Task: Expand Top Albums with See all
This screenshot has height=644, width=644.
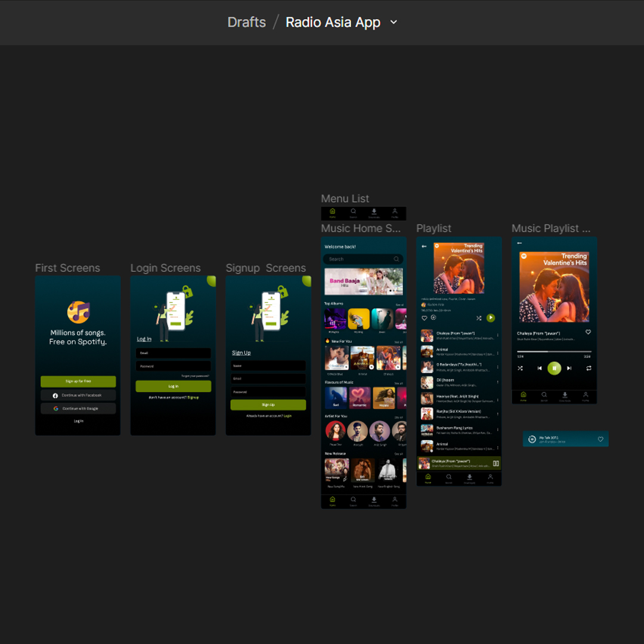Action: click(x=400, y=304)
